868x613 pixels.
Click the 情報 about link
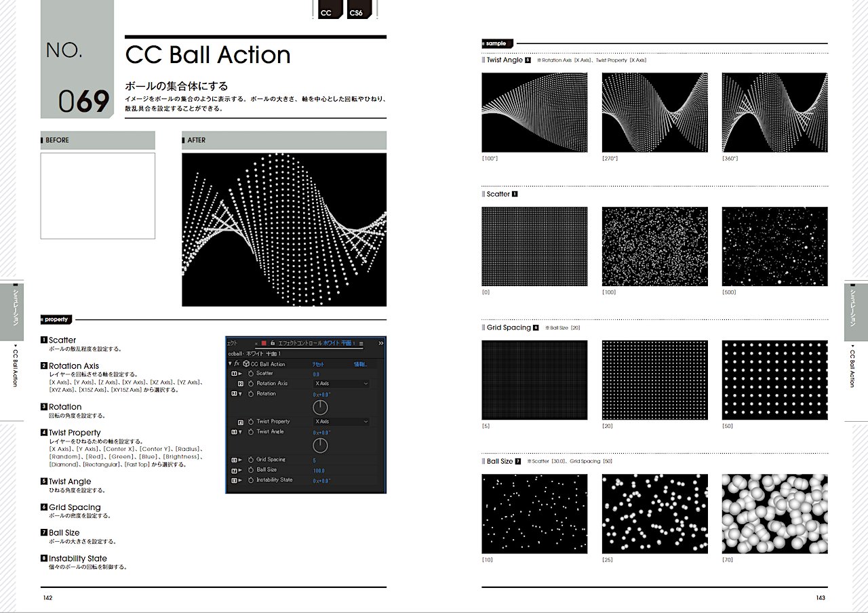pos(359,364)
